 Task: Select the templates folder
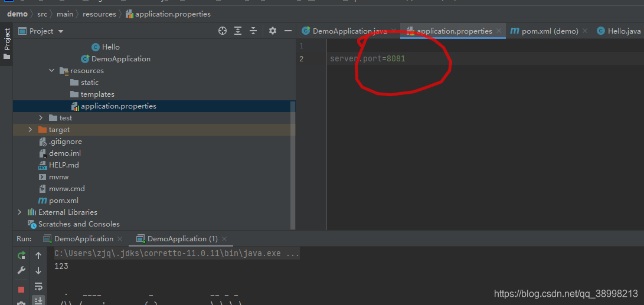pyautogui.click(x=92, y=94)
